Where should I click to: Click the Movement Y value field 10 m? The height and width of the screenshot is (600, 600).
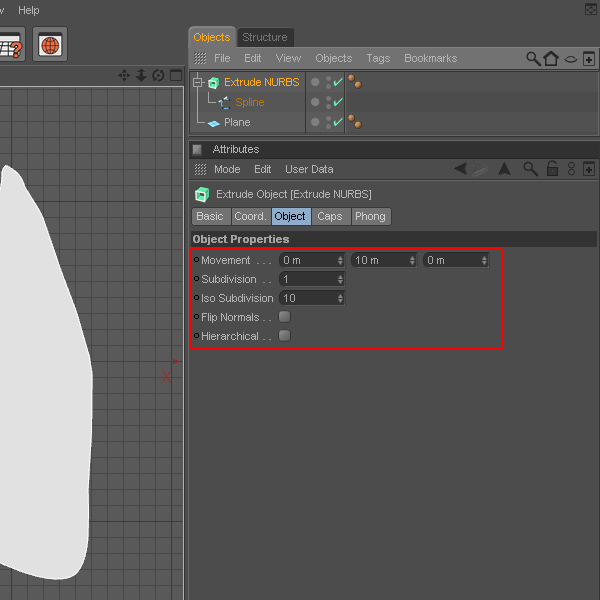click(x=383, y=261)
